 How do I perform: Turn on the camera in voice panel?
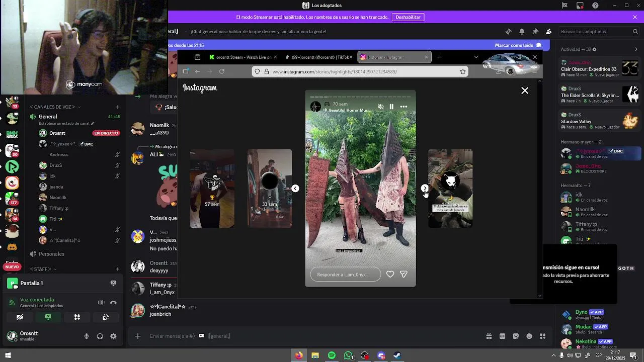pos(20,317)
